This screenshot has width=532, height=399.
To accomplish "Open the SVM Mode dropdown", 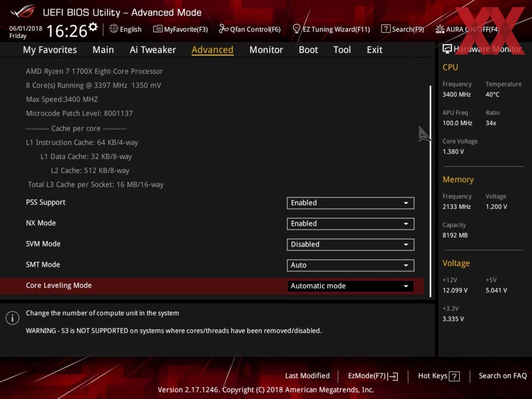I will click(350, 244).
